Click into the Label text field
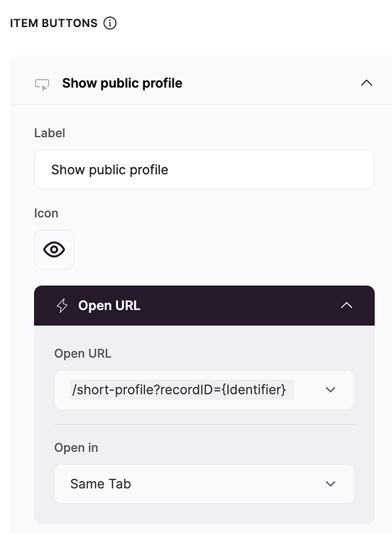 (204, 169)
